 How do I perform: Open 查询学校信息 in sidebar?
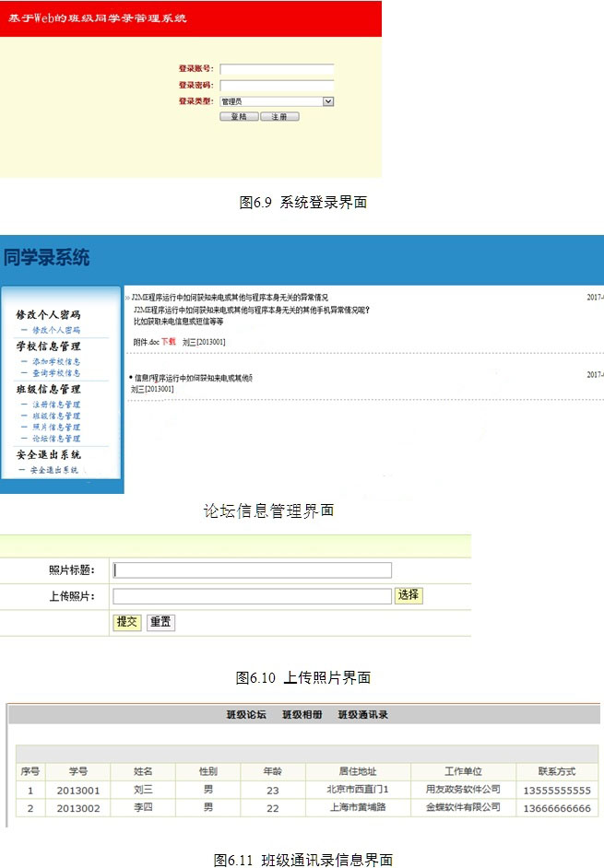(56, 373)
